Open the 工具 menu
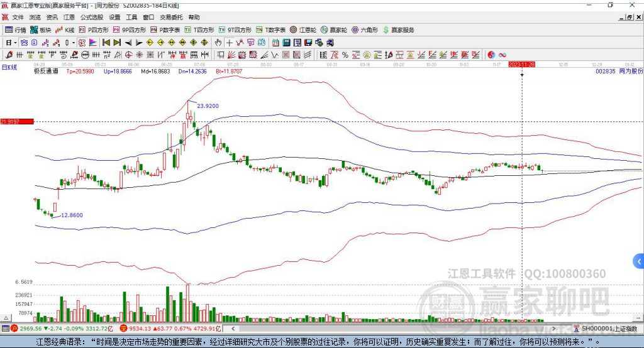Viewport: 644px width, 348px height. 131,17
